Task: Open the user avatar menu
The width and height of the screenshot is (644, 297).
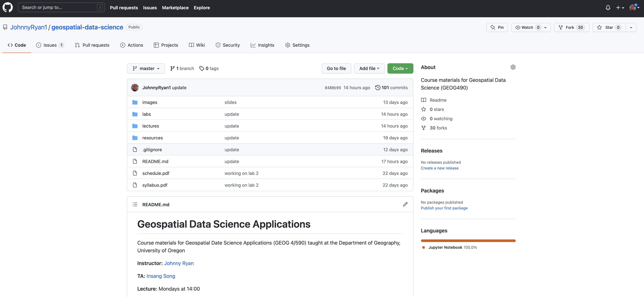Action: coord(634,8)
